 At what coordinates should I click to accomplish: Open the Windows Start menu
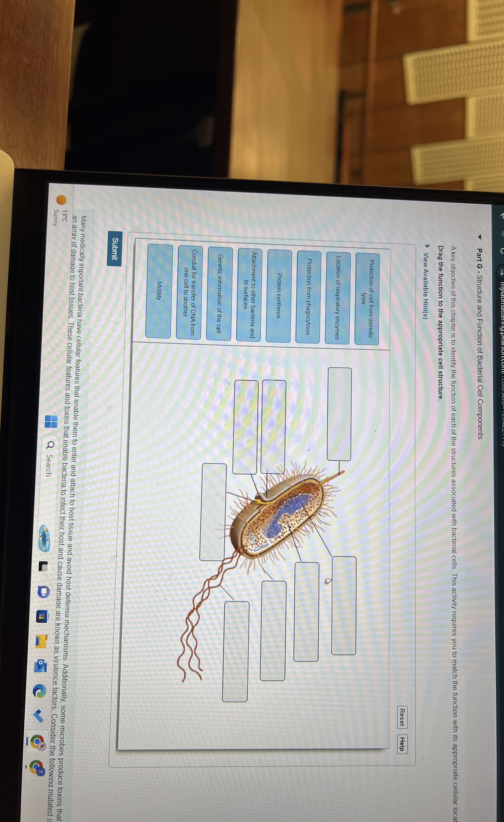click(x=51, y=421)
